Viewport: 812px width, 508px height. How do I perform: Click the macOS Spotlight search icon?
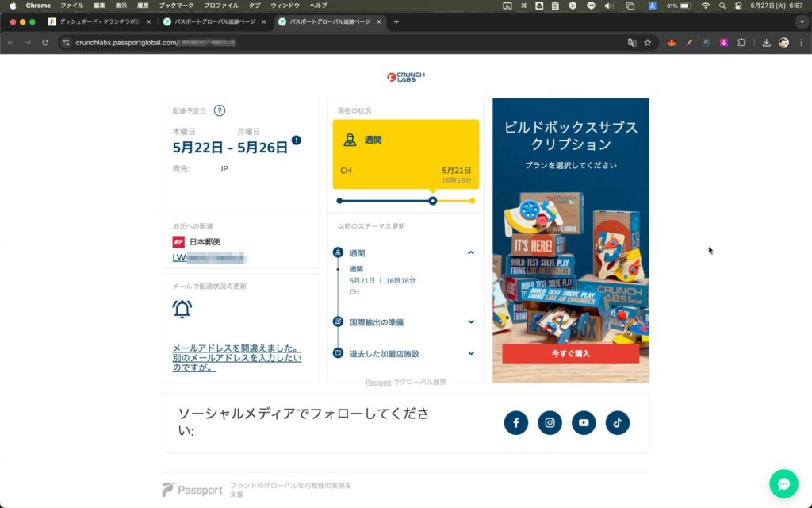[x=722, y=6]
